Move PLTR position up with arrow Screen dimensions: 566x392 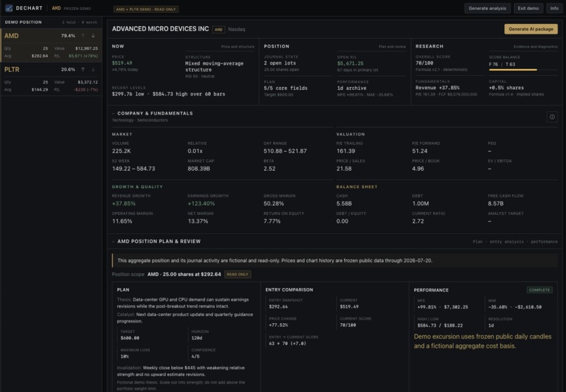pos(83,70)
